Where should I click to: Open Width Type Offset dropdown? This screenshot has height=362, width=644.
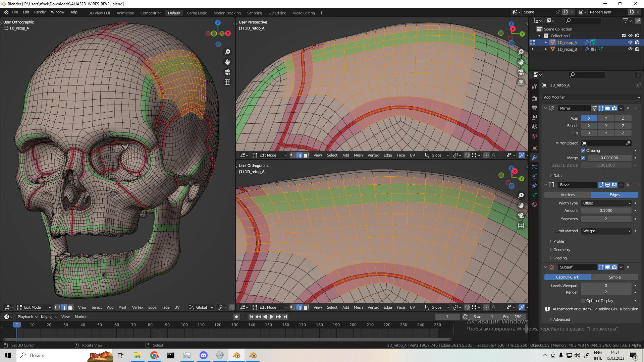tap(606, 203)
